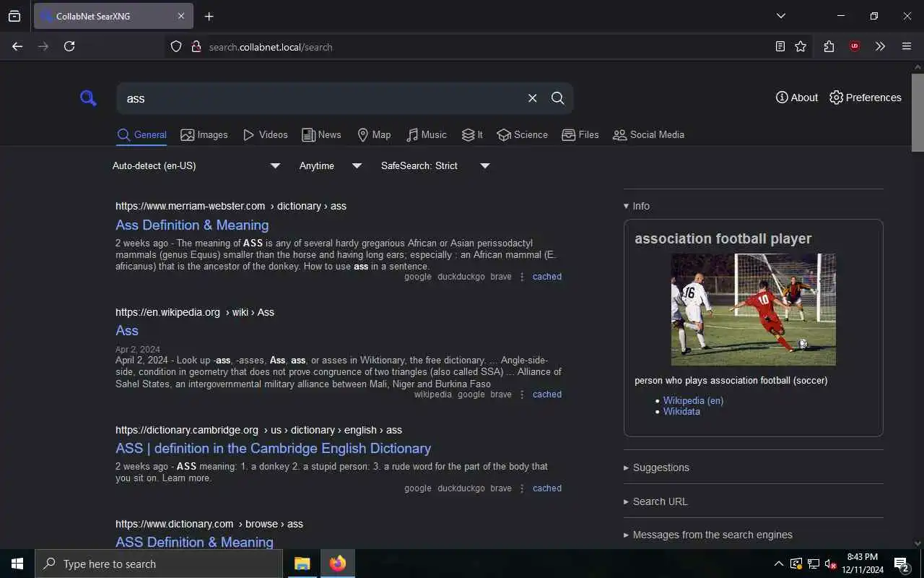Open the About page
This screenshot has height=578, width=924.
pos(797,98)
